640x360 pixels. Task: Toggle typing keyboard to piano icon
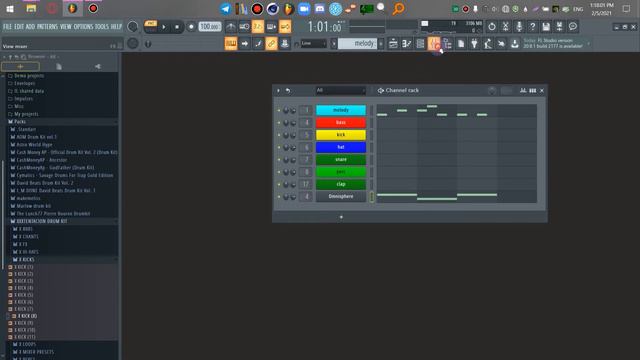coord(231,43)
